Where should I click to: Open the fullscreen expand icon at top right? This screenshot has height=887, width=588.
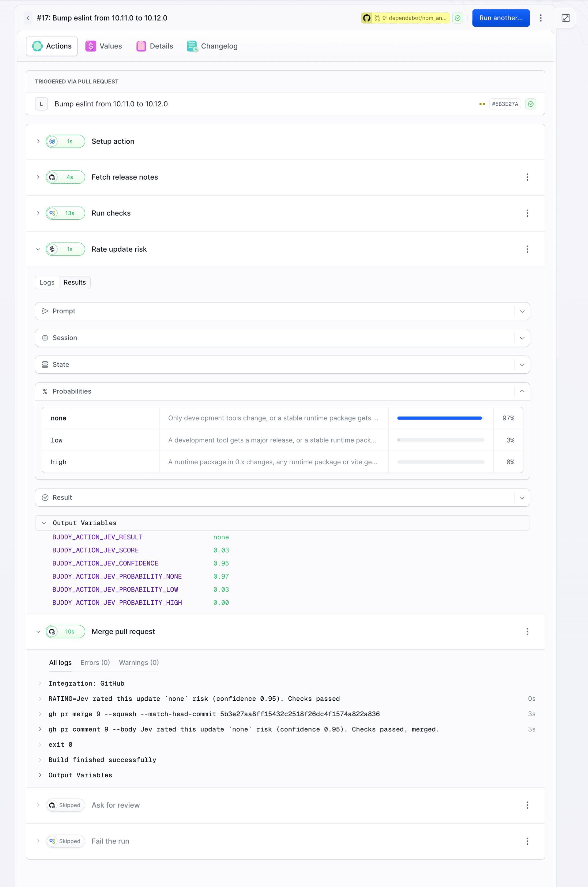click(x=566, y=18)
